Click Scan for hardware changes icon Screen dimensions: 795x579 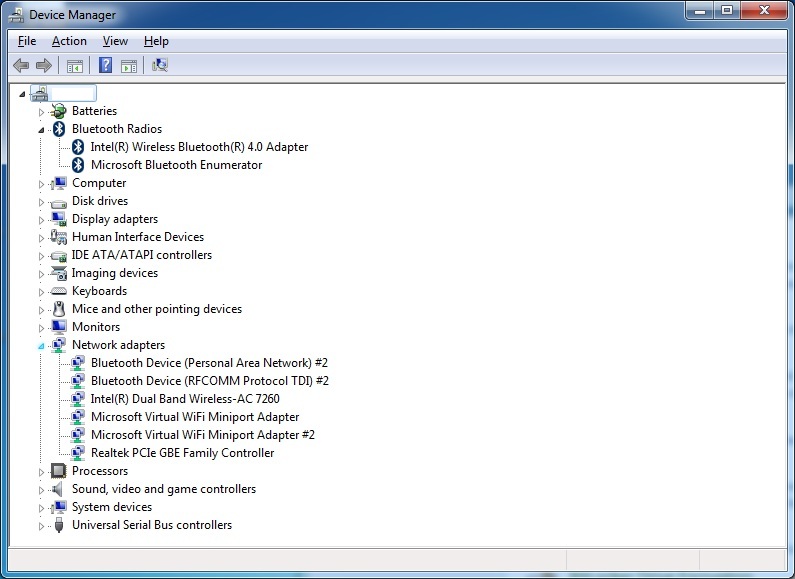click(159, 65)
